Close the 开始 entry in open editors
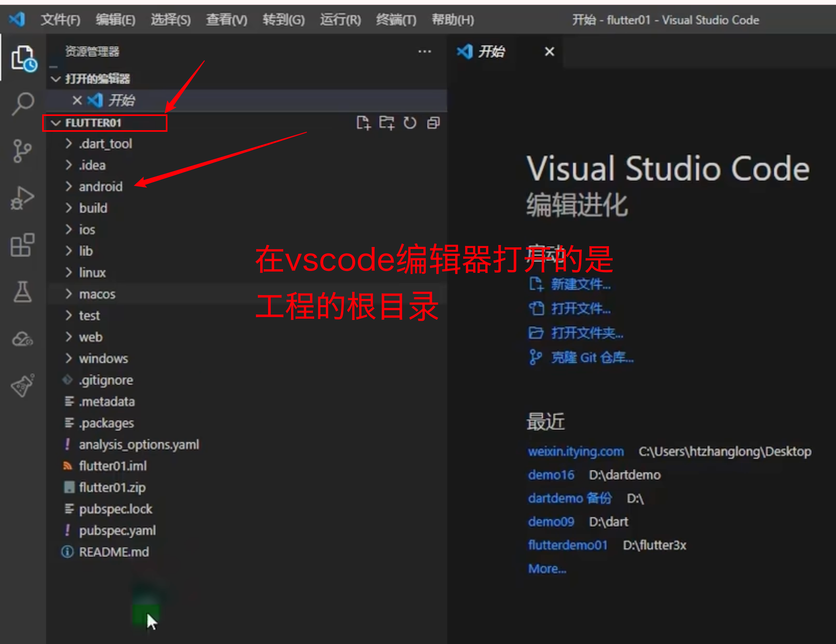The image size is (836, 644). coord(77,100)
